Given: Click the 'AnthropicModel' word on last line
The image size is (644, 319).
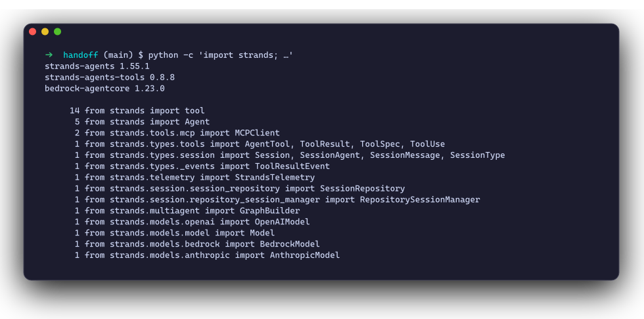Looking at the screenshot, I should pos(305,255).
